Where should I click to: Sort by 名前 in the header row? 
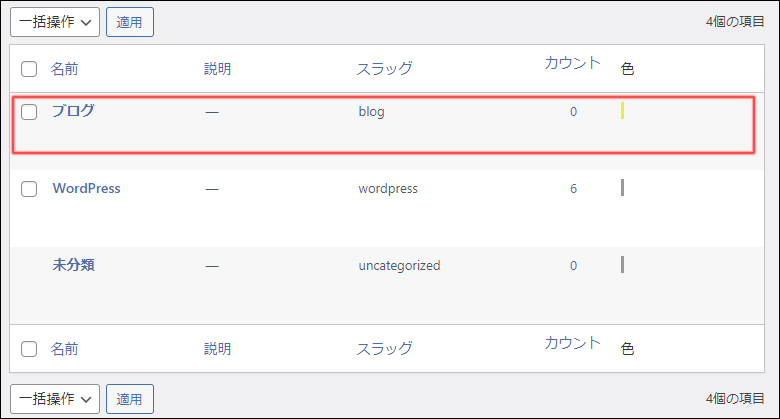click(x=65, y=69)
